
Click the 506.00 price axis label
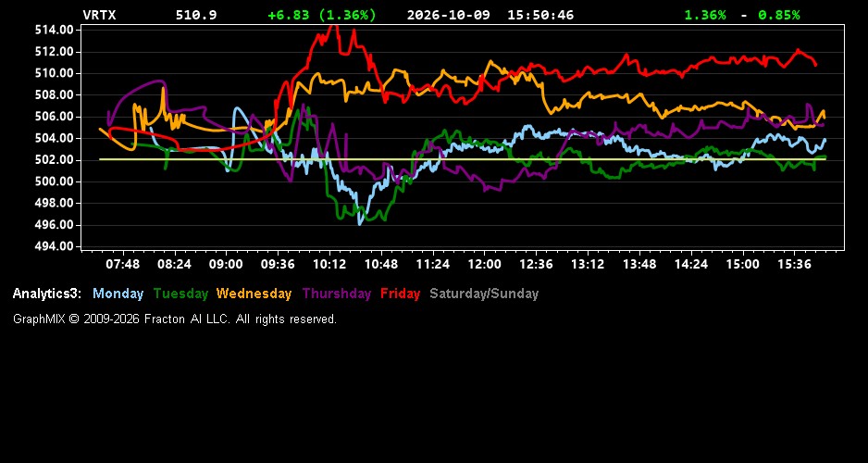click(55, 117)
